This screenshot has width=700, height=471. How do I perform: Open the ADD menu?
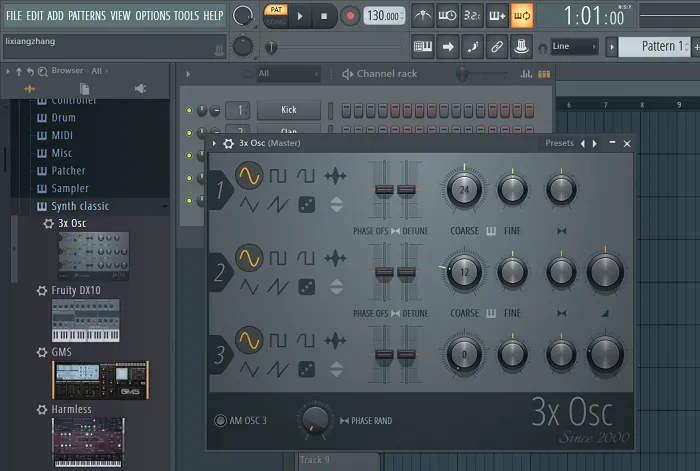pyautogui.click(x=55, y=16)
